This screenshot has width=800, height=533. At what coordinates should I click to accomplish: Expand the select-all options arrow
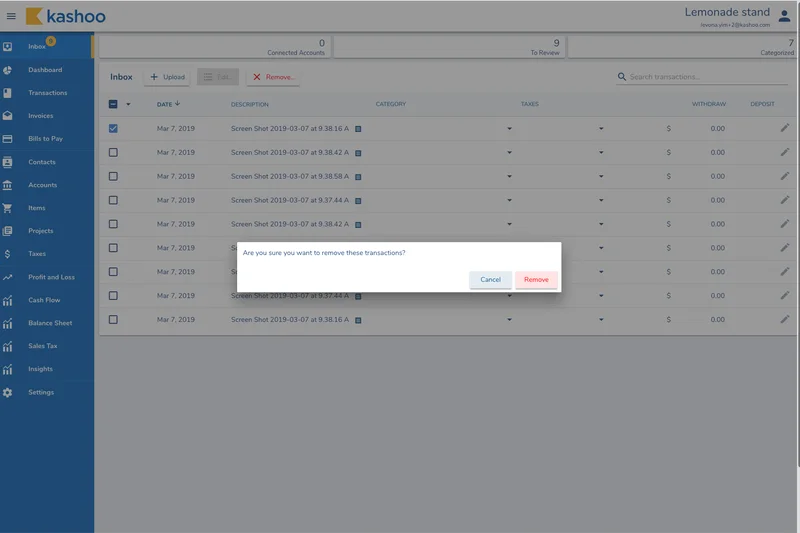[x=128, y=104]
